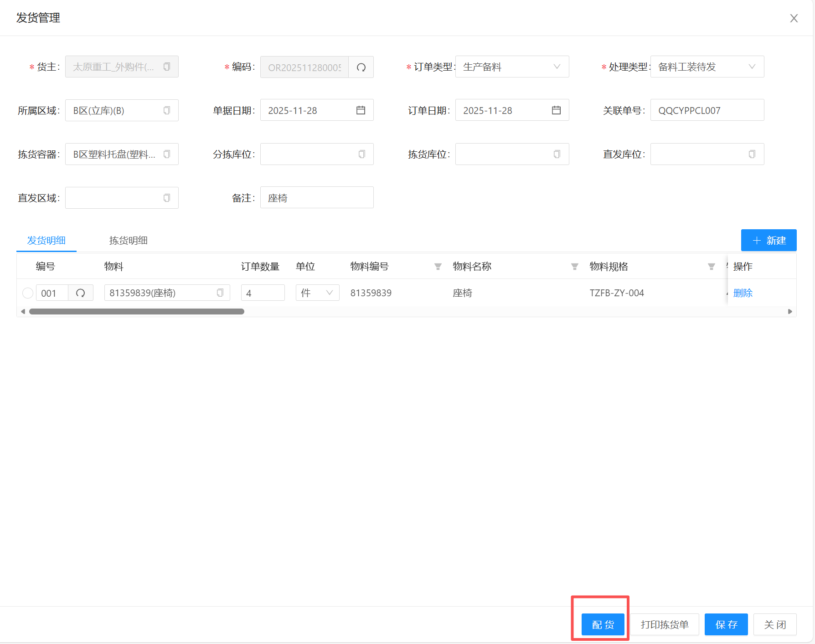This screenshot has width=815, height=644.
Task: Click the horizontal table scrollbar thumb
Action: 137,312
